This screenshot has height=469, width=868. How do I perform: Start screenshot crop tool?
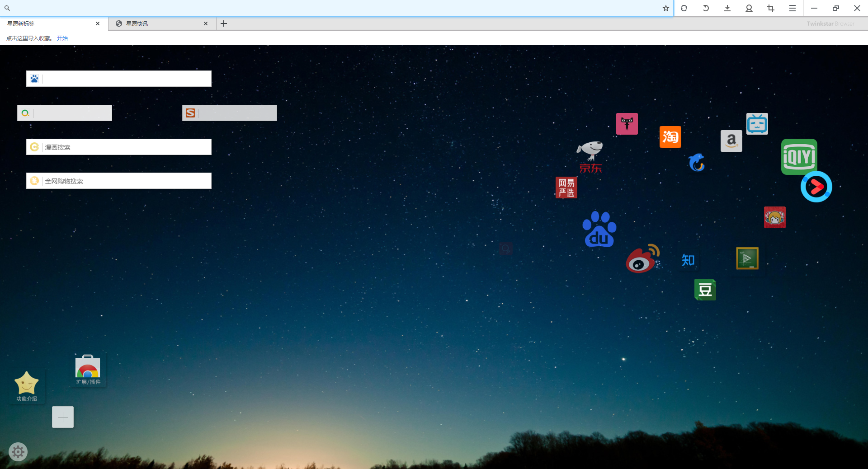click(771, 8)
